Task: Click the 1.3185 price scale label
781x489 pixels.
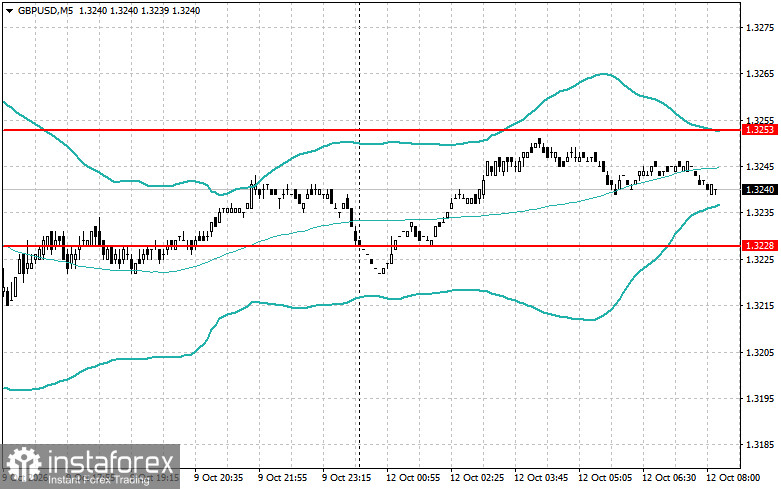Action: (760, 445)
